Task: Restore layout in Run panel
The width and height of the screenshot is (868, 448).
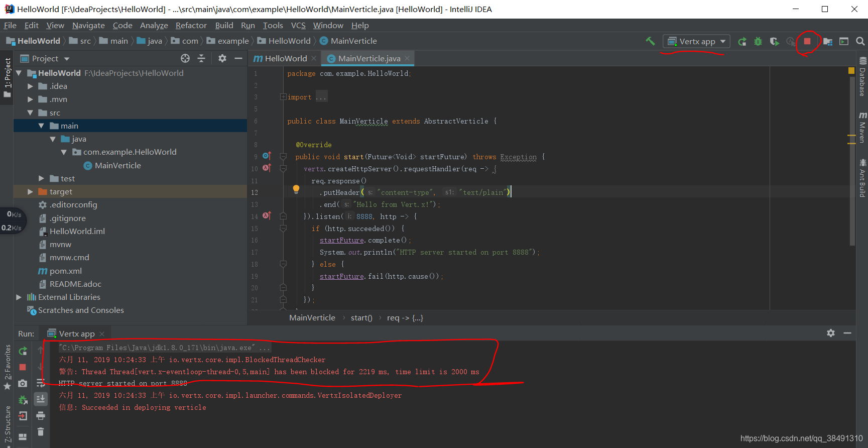Action: [x=23, y=436]
